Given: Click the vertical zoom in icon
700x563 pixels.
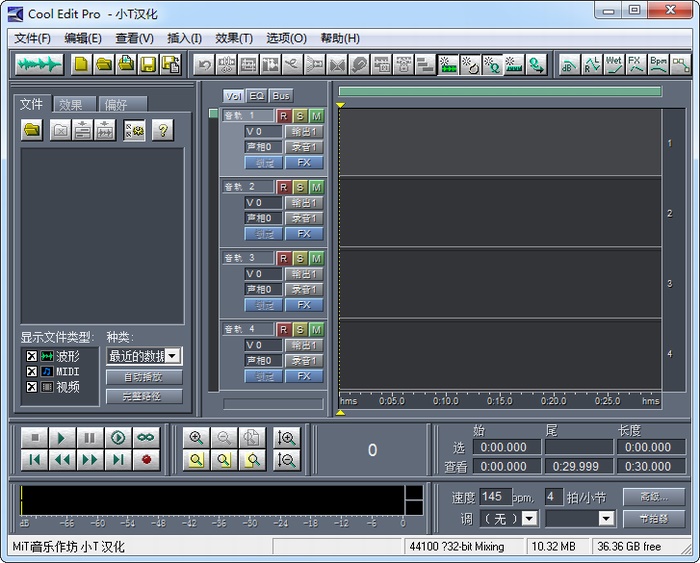Looking at the screenshot, I should pos(286,438).
